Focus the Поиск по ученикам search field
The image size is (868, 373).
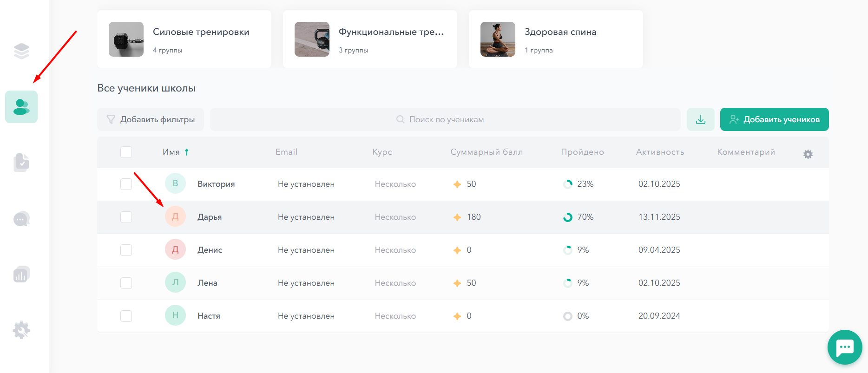point(445,119)
